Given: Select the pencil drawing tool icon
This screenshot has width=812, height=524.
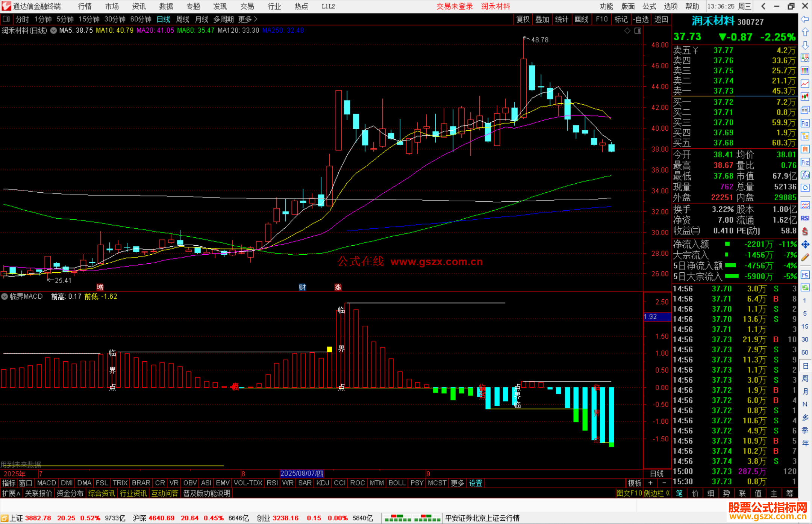Looking at the screenshot, I should (x=805, y=257).
